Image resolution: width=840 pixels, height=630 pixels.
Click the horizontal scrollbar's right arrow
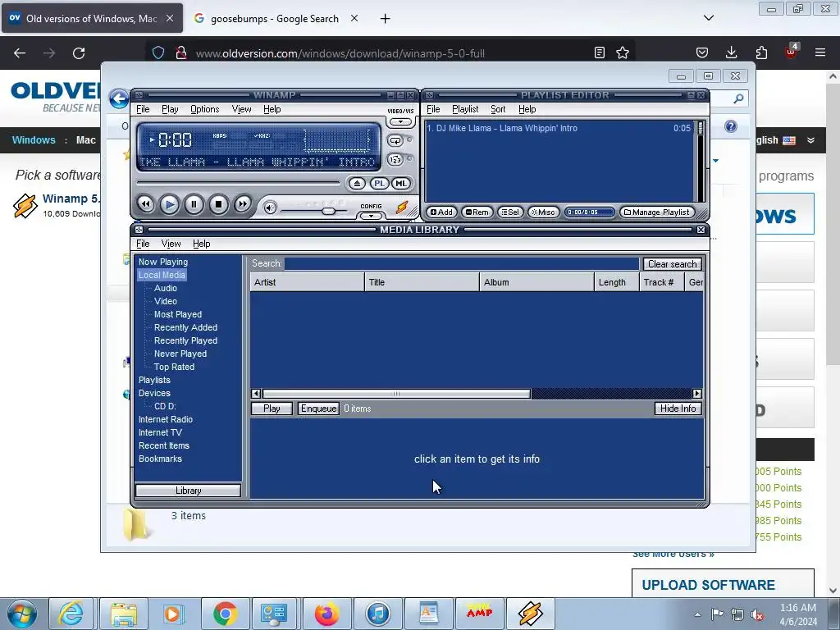pos(697,394)
